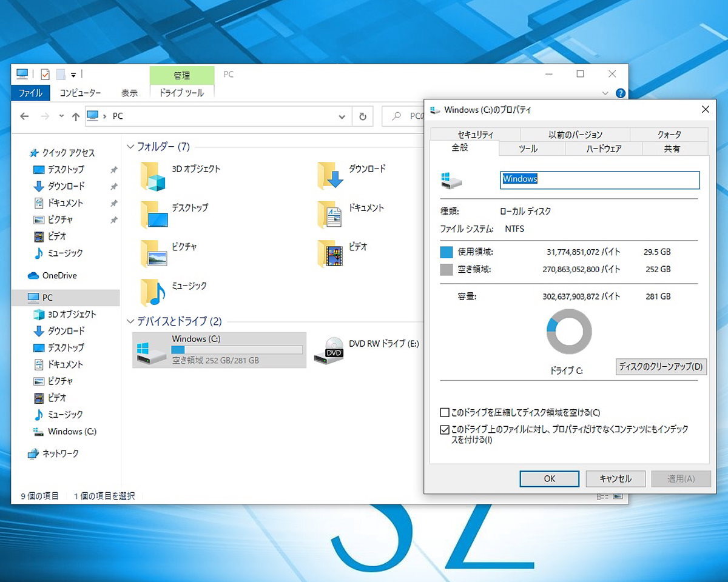
Task: Click the ドキュメント folder icon in main pane
Action: (x=330, y=215)
